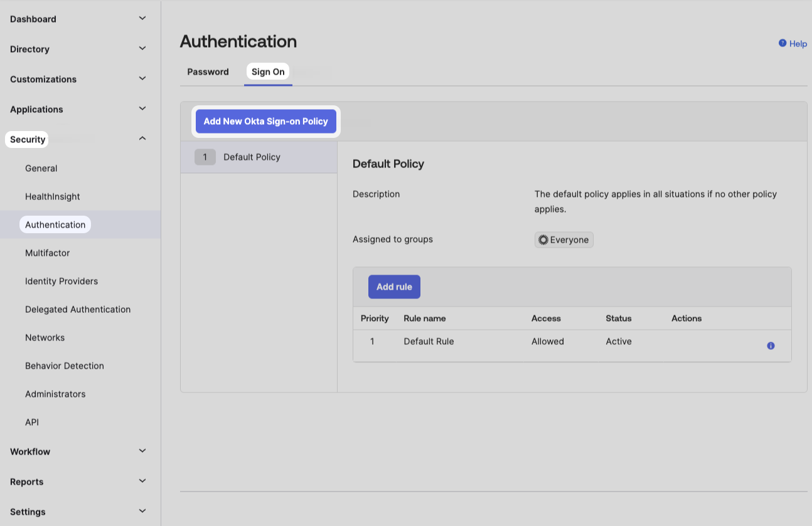Click the Authentication page title
This screenshot has width=812, height=526.
point(238,41)
